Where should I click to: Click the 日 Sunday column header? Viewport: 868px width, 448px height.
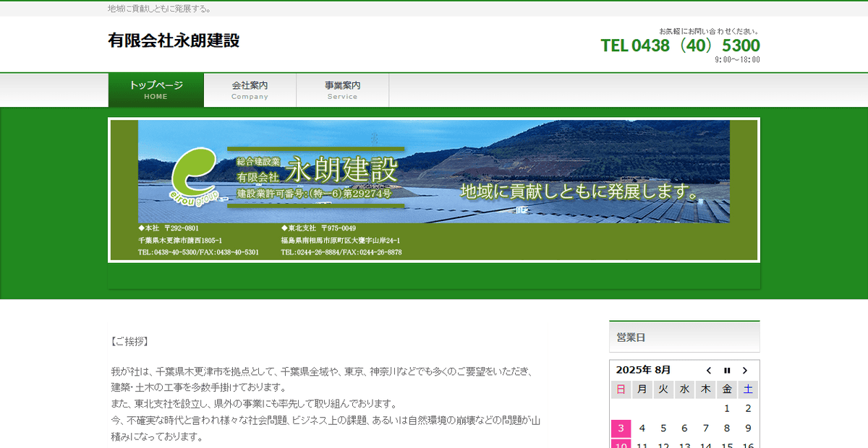(621, 389)
